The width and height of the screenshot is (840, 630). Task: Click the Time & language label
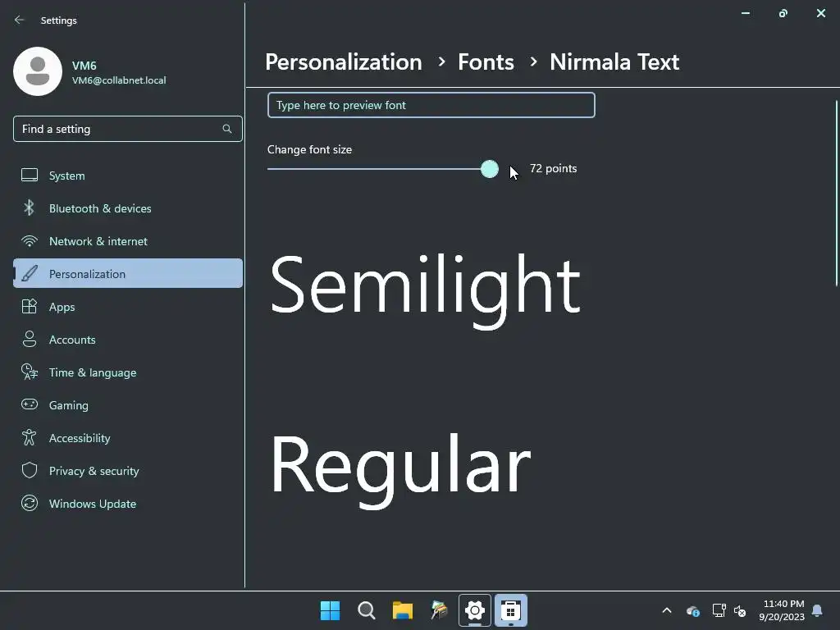93,372
